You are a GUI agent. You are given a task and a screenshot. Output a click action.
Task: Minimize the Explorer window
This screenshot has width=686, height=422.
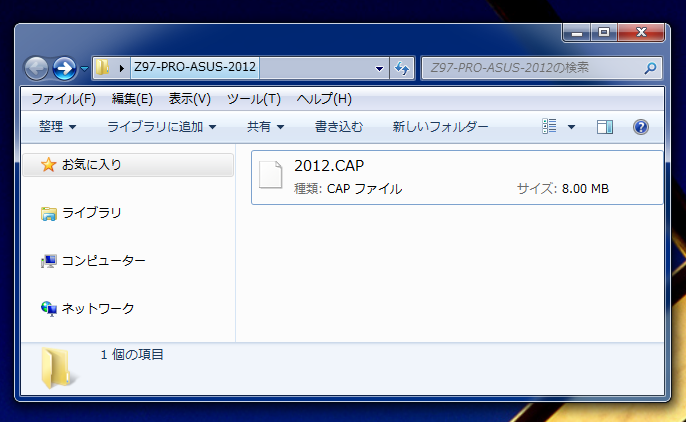tap(577, 32)
